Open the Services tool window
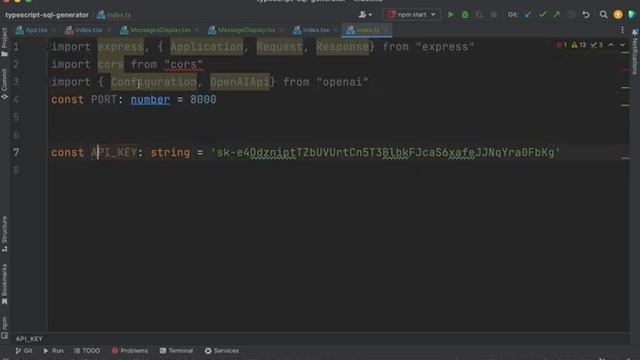 click(222, 351)
